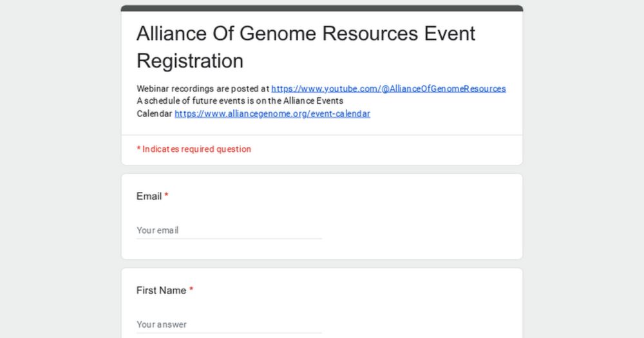Open the YouTube webinar recordings link
Image resolution: width=644 pixels, height=338 pixels.
388,89
